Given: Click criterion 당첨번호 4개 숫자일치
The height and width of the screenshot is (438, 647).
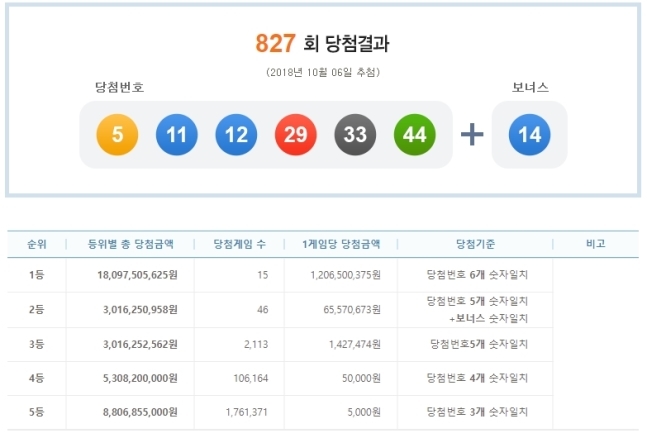Looking at the screenshot, I should [477, 378].
